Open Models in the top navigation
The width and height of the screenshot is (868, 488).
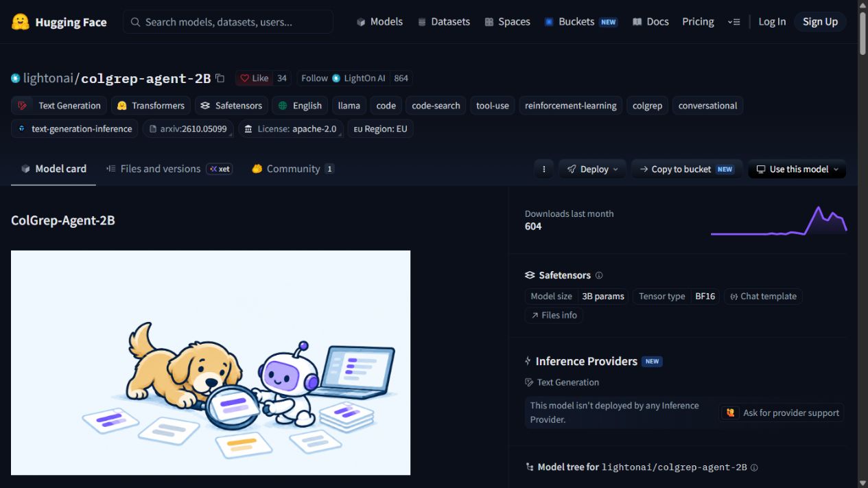click(x=379, y=22)
